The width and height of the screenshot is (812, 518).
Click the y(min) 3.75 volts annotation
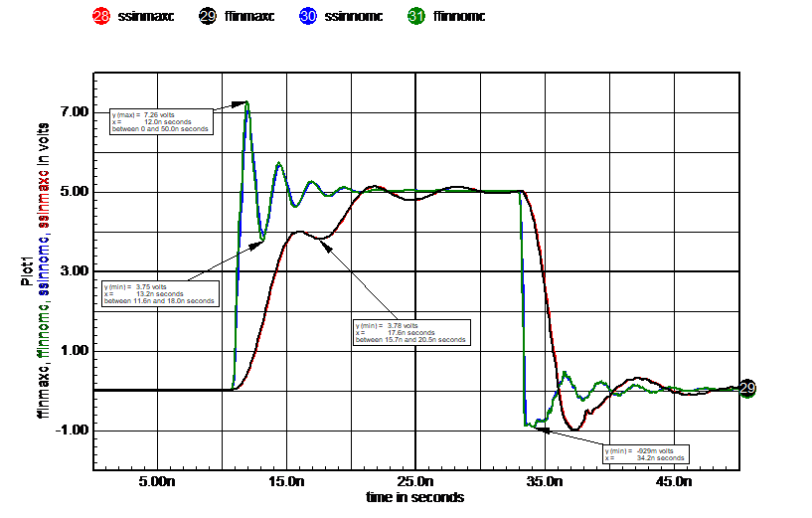pos(159,293)
